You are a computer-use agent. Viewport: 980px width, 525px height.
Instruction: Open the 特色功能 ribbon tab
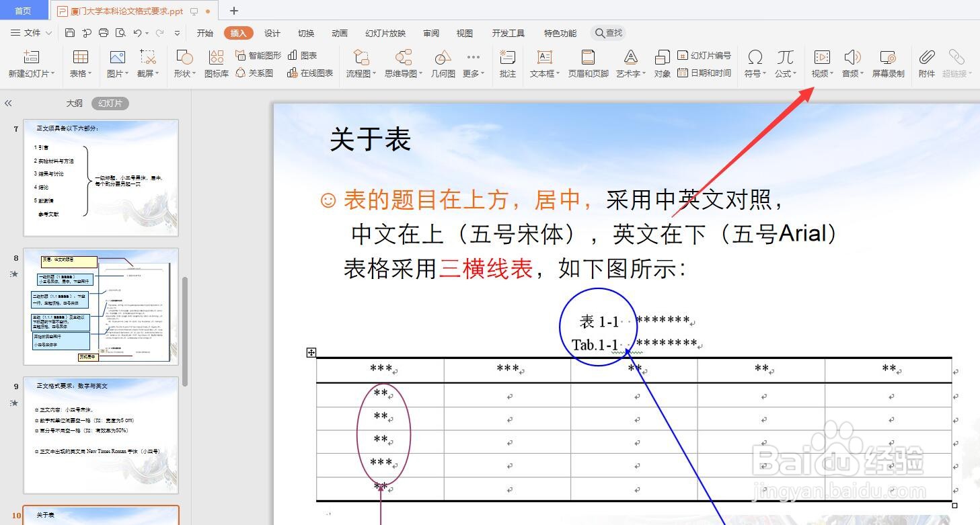click(x=560, y=33)
